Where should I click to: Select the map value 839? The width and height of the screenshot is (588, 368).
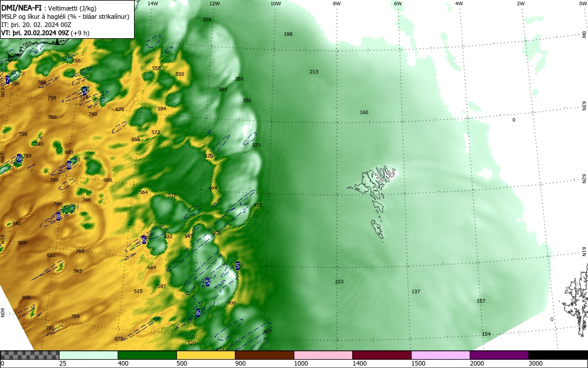(22, 243)
